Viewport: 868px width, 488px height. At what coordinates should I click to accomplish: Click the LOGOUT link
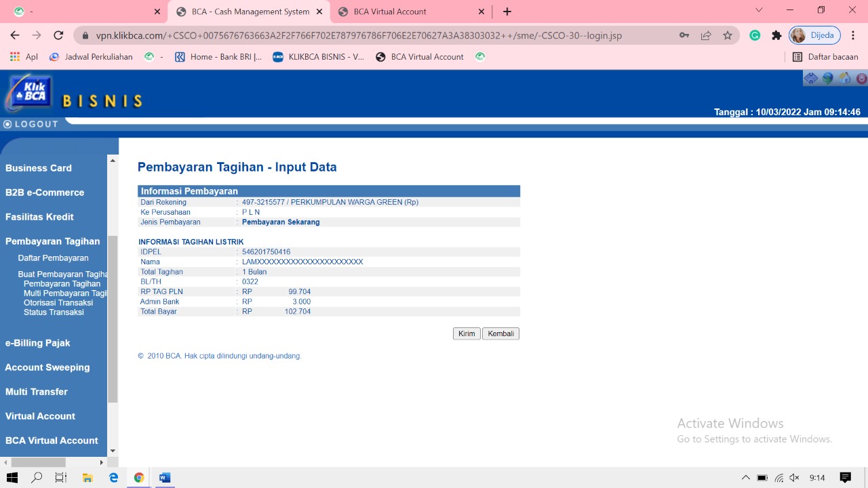(31, 124)
